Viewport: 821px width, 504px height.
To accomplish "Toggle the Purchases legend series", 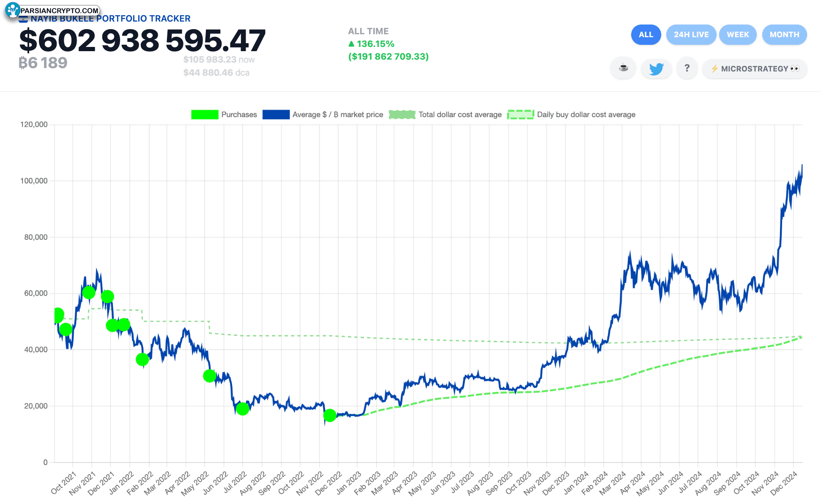I will coord(224,115).
